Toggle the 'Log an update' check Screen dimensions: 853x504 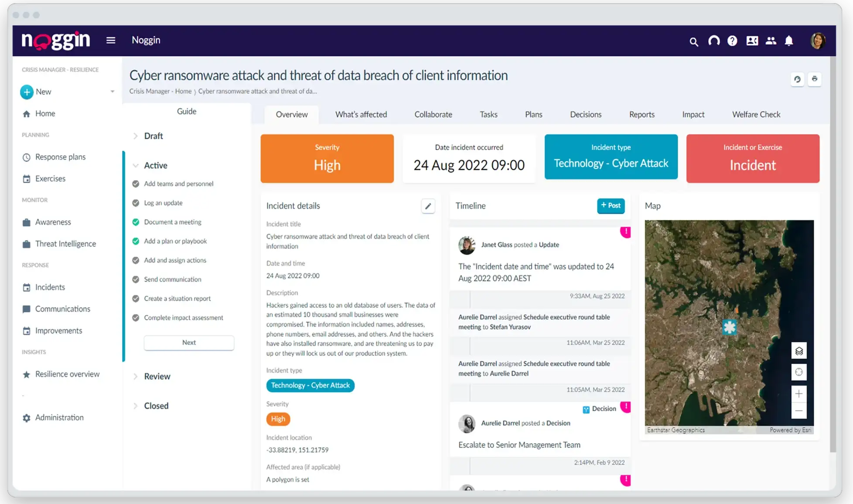pos(136,203)
